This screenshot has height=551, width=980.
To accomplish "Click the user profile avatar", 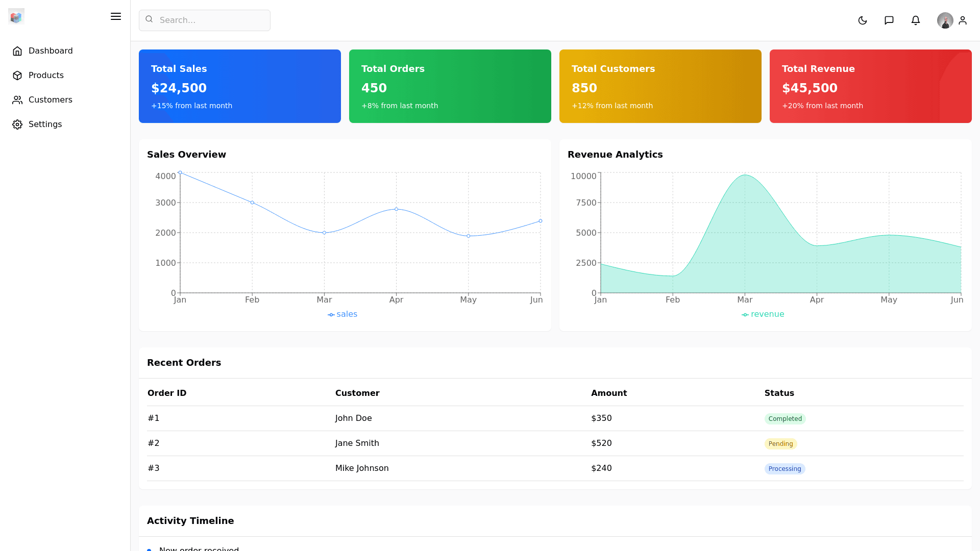I will (x=945, y=20).
